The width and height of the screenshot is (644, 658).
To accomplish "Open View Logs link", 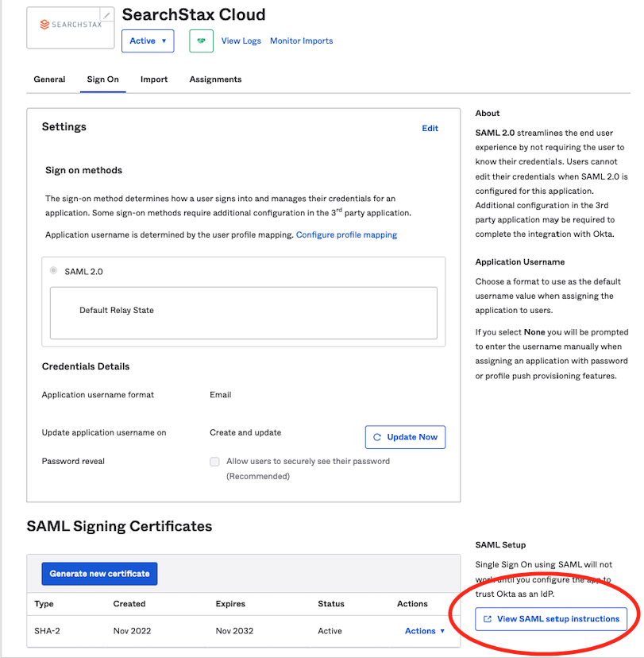I will [x=241, y=41].
